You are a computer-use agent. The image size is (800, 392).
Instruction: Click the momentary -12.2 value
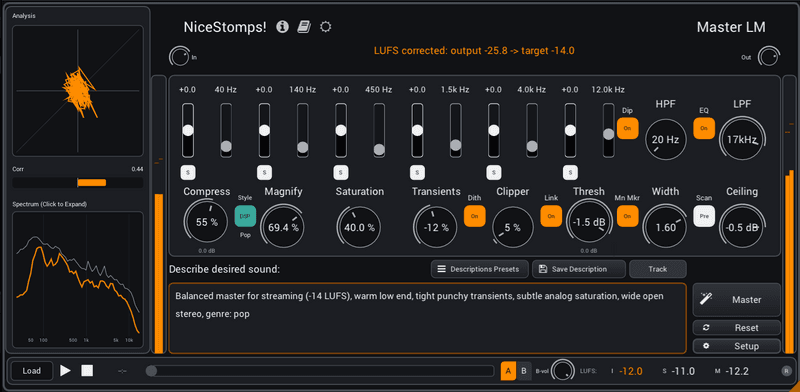736,371
